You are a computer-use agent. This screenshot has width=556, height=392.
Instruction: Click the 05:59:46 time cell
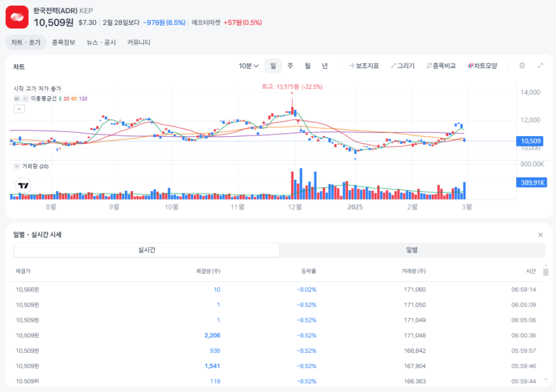pyautogui.click(x=524, y=366)
